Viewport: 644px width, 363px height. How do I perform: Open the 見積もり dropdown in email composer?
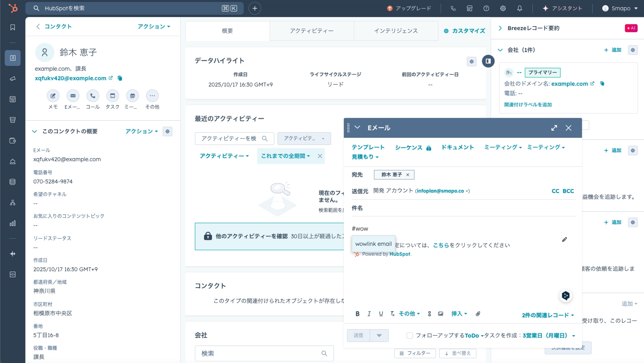(x=365, y=157)
